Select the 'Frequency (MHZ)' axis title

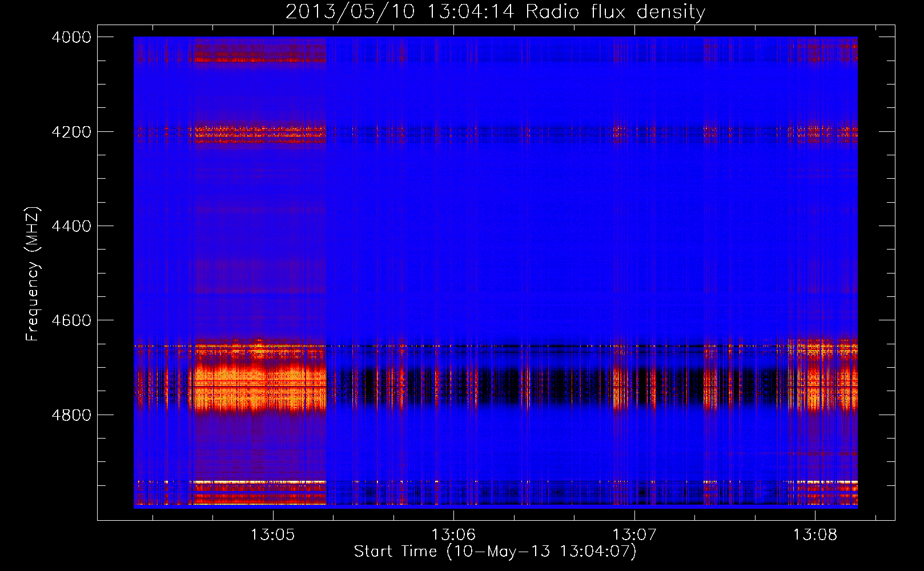click(33, 274)
